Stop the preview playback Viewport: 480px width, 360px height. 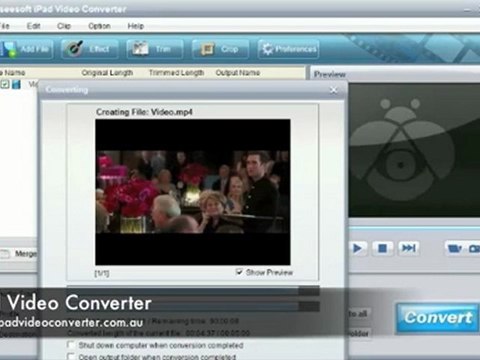(x=382, y=248)
